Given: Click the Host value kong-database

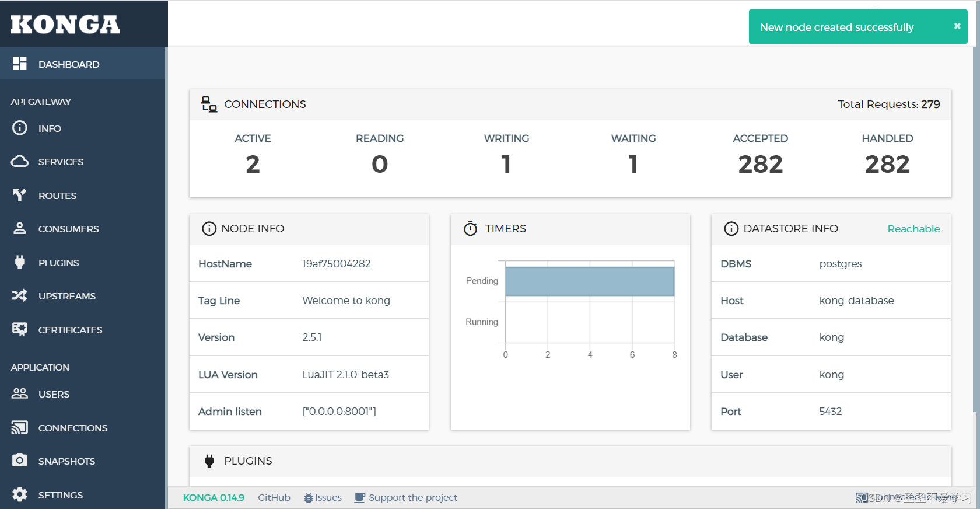Looking at the screenshot, I should click(x=856, y=300).
